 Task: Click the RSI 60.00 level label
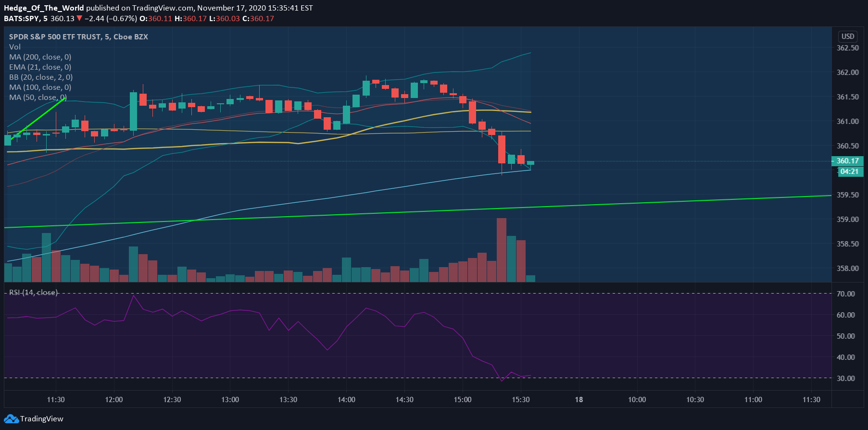click(x=846, y=315)
